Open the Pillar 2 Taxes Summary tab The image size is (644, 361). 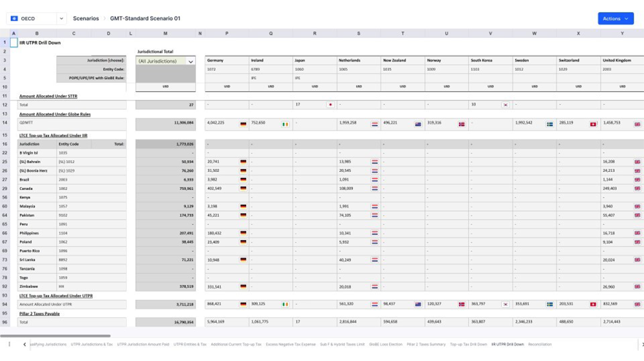coord(426,344)
